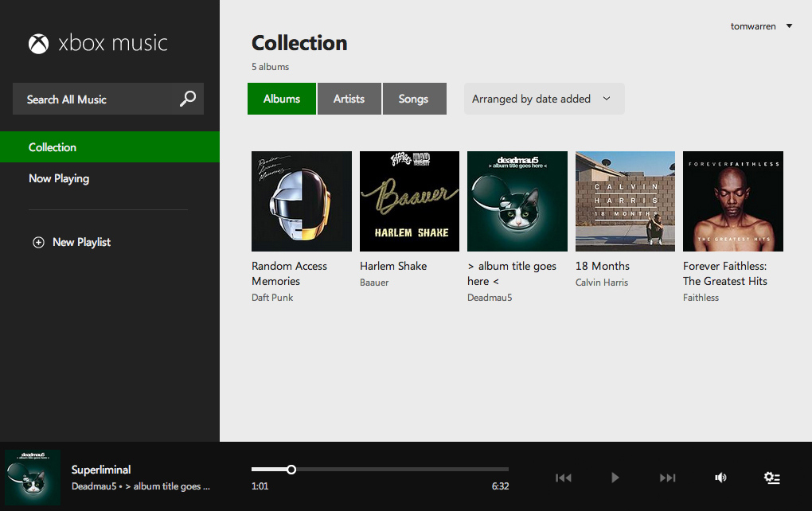Viewport: 812px width, 511px height.
Task: Click the Calvin Harris artist name
Action: (602, 283)
